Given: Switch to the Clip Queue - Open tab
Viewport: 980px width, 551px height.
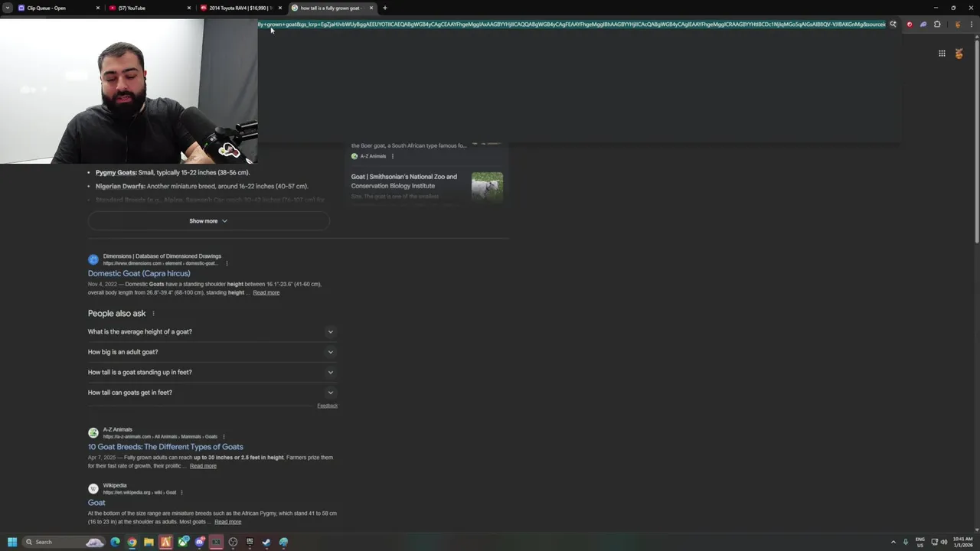Looking at the screenshot, I should tap(59, 8).
